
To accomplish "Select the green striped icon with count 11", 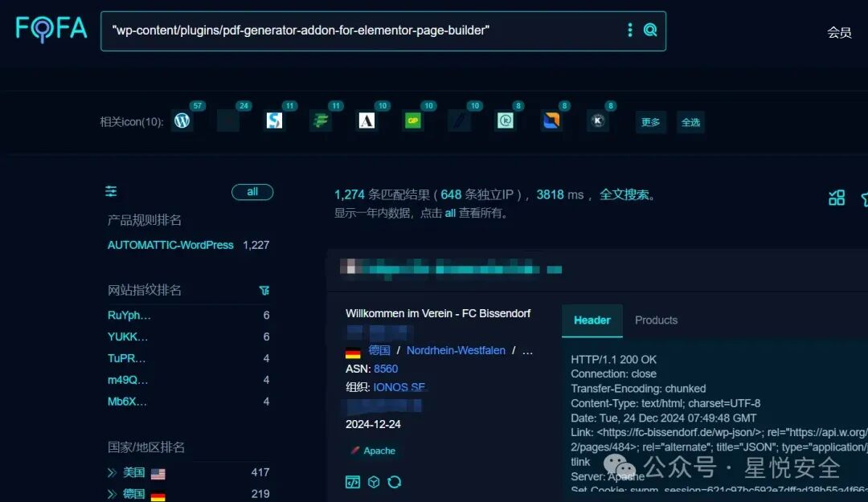I will pyautogui.click(x=321, y=120).
